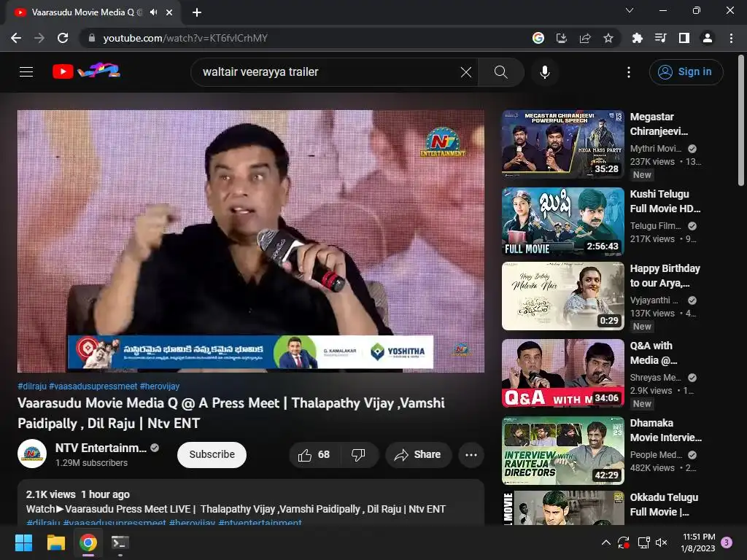The height and width of the screenshot is (560, 747).
Task: Open Chrome extensions puzzle icon
Action: click(638, 38)
